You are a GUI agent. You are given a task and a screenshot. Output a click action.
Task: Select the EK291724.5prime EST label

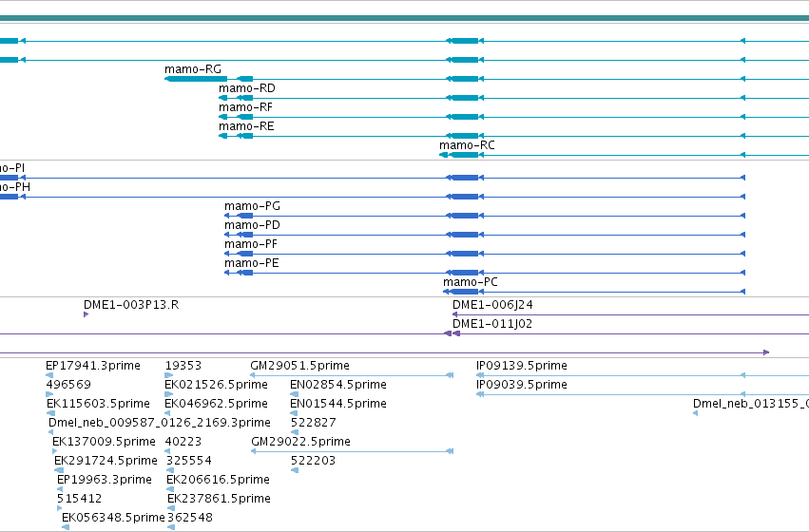[x=106, y=461]
